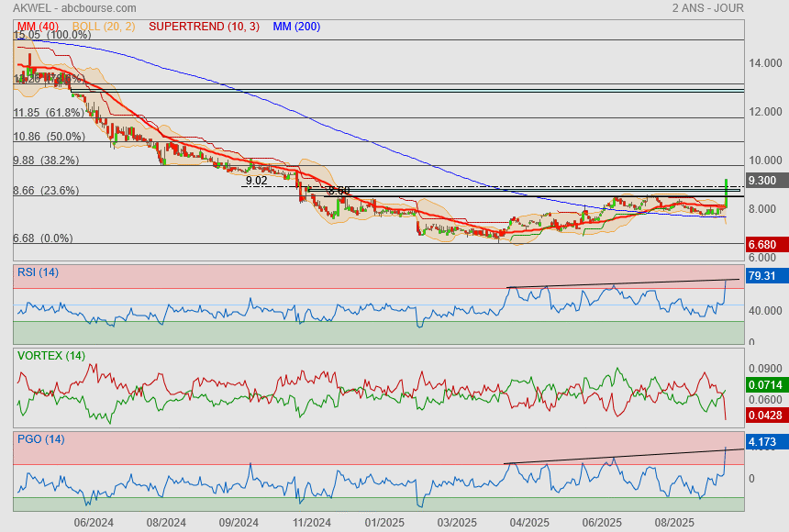The height and width of the screenshot is (532, 789).
Task: Click the red 0.0428 Vortex value tag
Action: click(764, 416)
